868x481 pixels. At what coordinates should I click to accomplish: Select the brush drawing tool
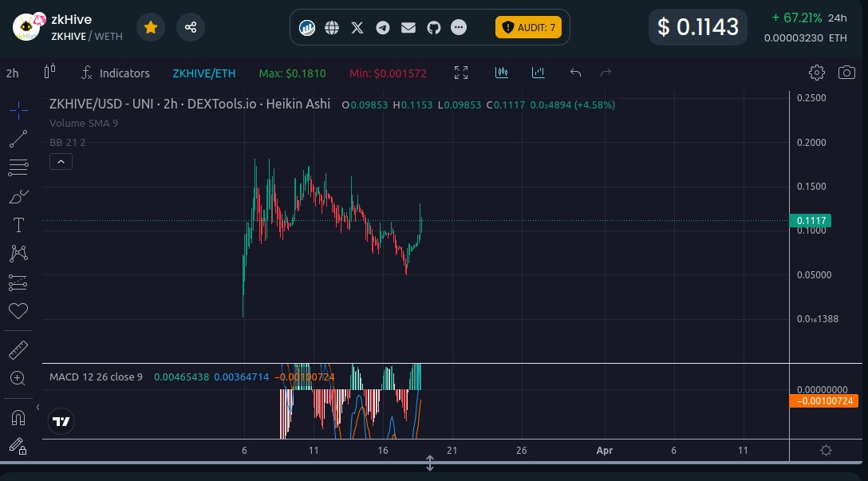(x=18, y=196)
